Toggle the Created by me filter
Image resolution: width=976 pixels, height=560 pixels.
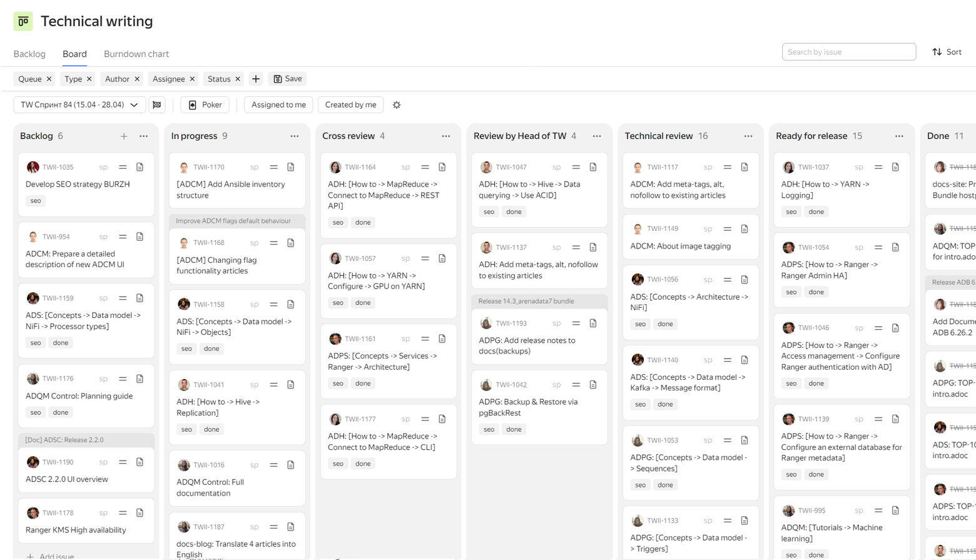tap(350, 105)
